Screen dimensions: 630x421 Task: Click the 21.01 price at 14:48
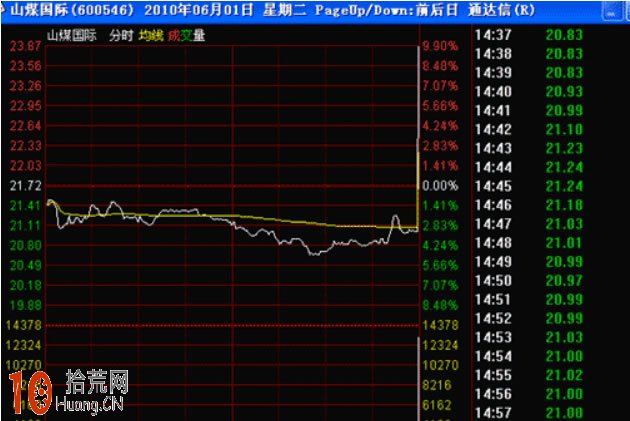coord(564,243)
